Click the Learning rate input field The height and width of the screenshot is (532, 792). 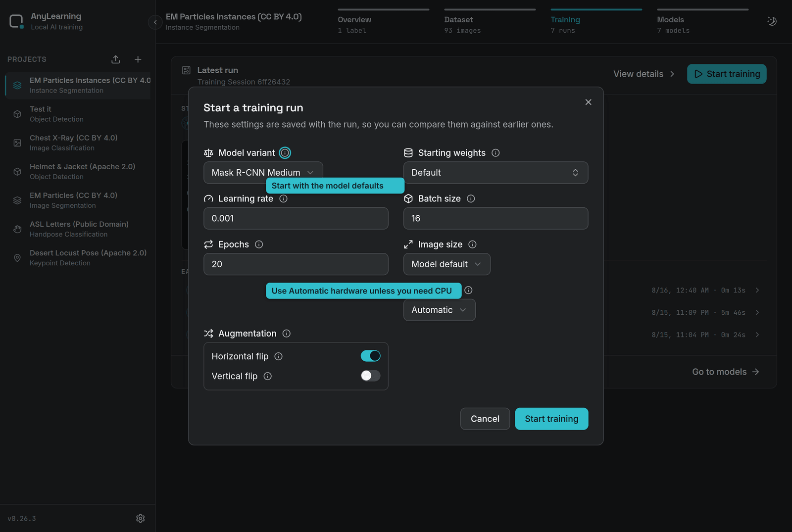pos(296,218)
